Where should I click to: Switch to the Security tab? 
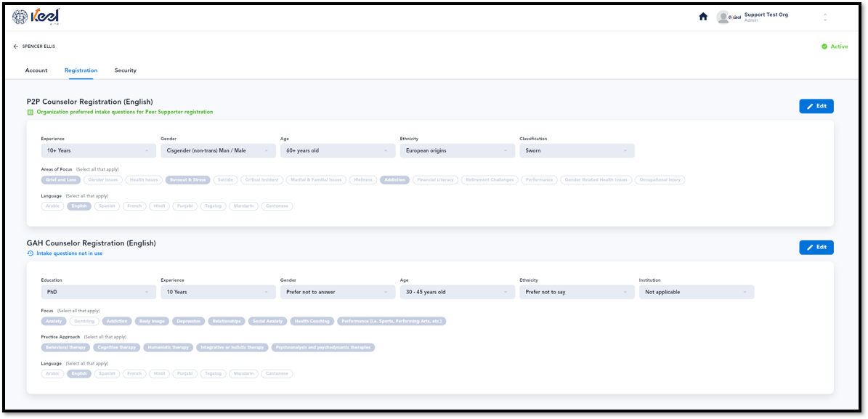pyautogui.click(x=126, y=70)
